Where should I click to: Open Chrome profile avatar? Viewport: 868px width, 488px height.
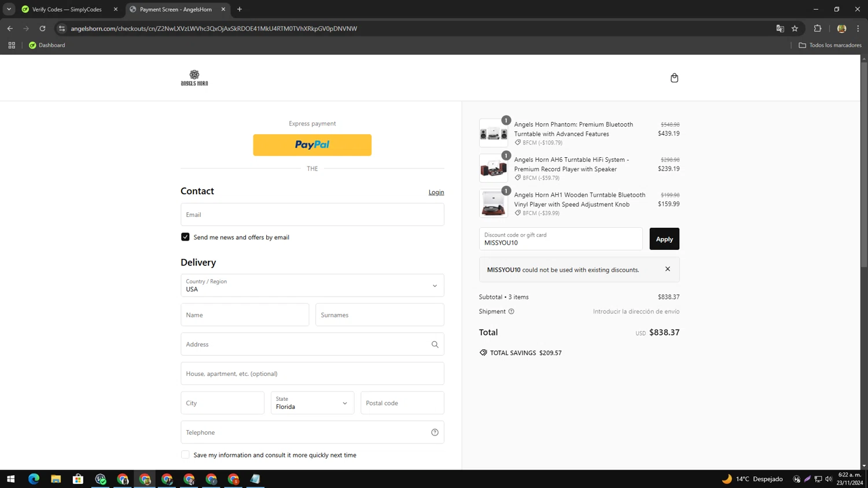pos(841,28)
